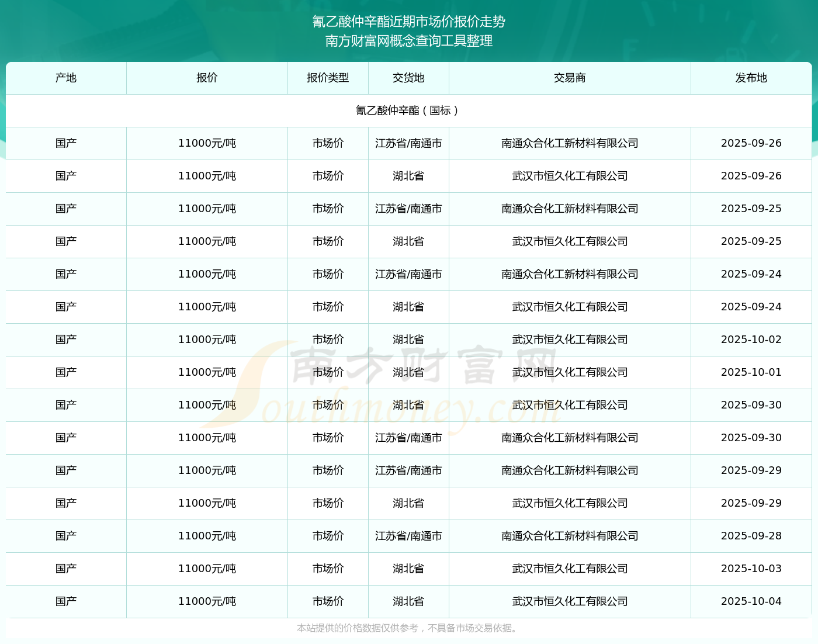Click the date 2025-10-01
Viewport: 818px width, 644px height.
[x=751, y=372]
